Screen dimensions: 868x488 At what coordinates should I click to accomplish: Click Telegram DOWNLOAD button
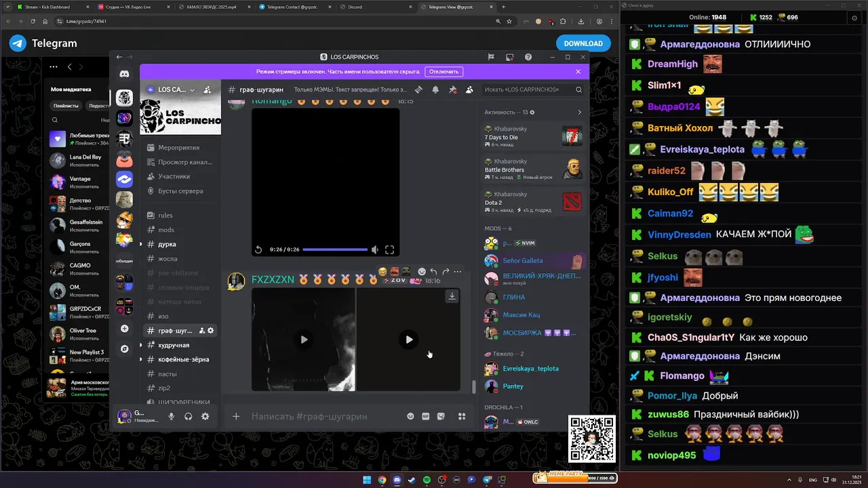(x=583, y=43)
